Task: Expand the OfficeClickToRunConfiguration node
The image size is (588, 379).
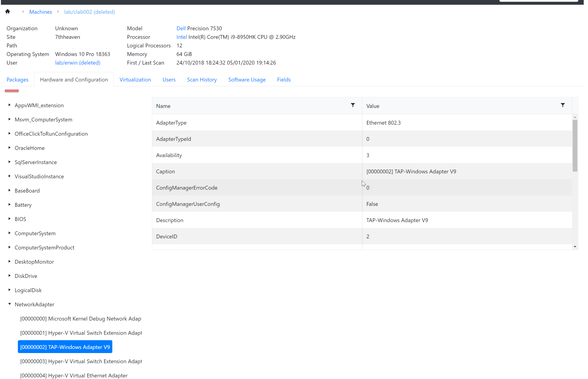Action: 9,134
